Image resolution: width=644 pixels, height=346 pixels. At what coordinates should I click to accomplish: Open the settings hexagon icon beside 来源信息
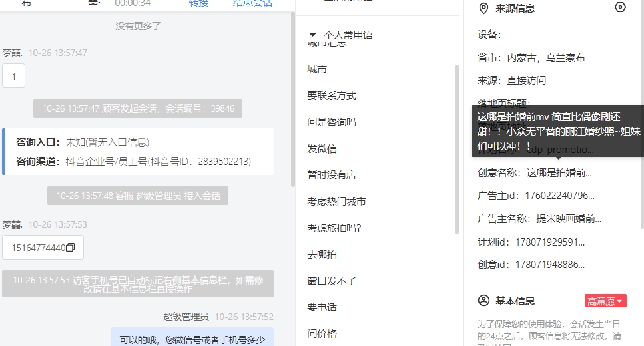[x=620, y=7]
